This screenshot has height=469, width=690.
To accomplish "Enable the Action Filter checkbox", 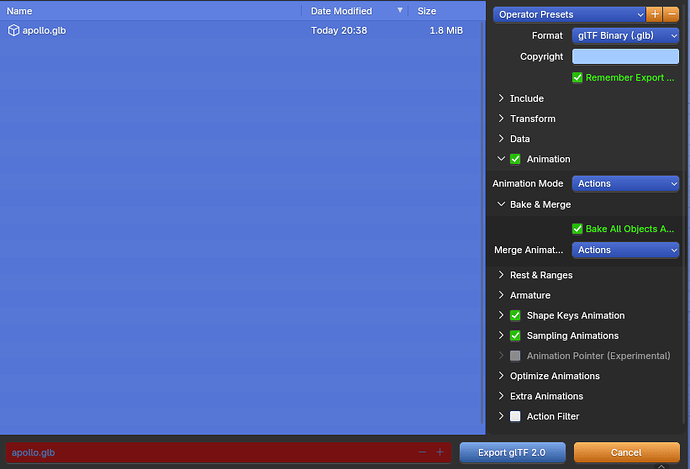I will 516,417.
